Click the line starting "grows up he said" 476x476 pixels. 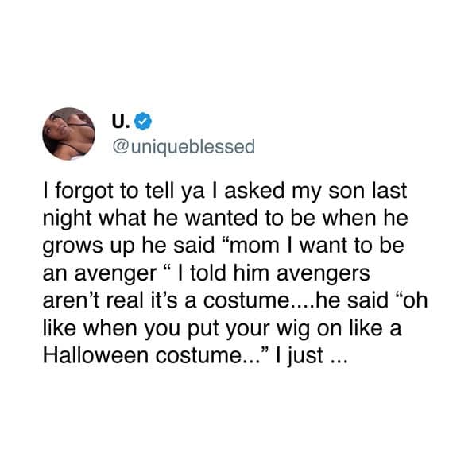pos(223,246)
